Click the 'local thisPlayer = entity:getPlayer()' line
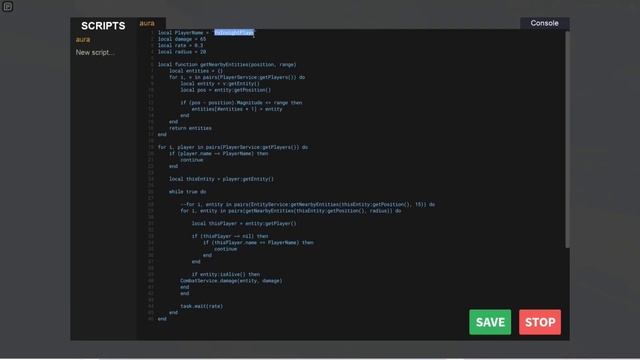Screen dimensions: 640x360 click(x=244, y=224)
